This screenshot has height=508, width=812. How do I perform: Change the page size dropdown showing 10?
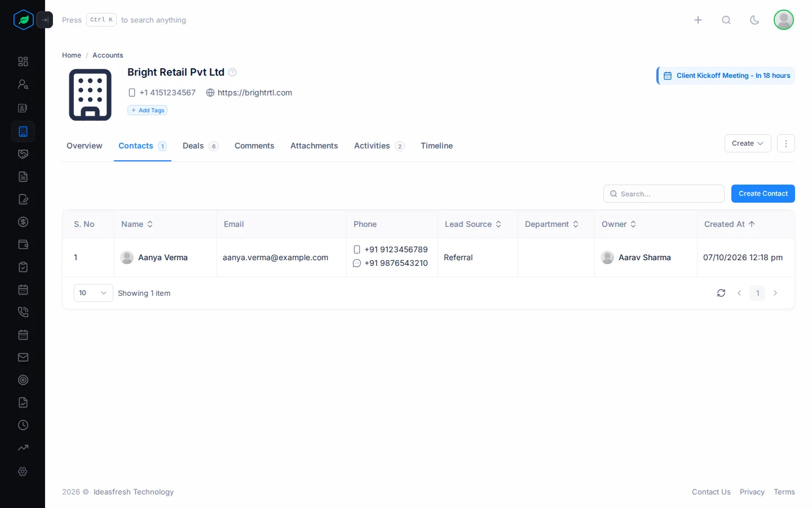[94, 293]
